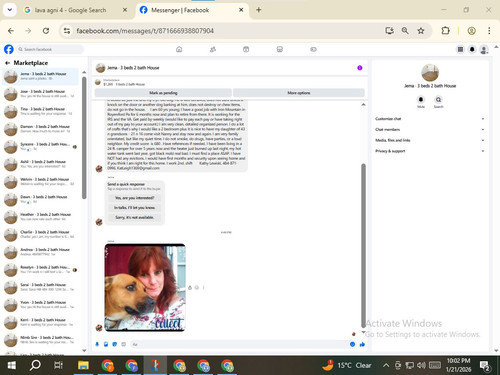Open the Facebook menu grid icon
Screen dimensions: 500x375
coord(460,49)
